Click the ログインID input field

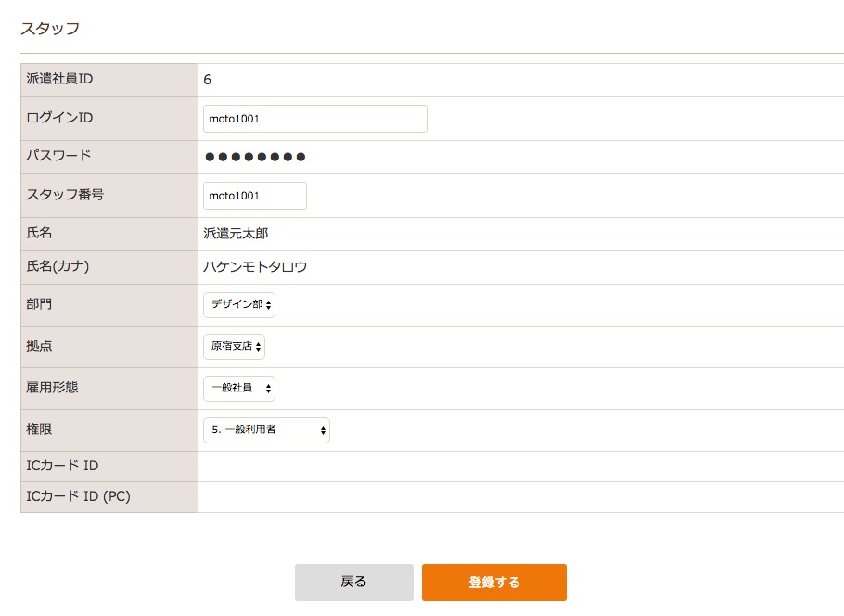315,119
